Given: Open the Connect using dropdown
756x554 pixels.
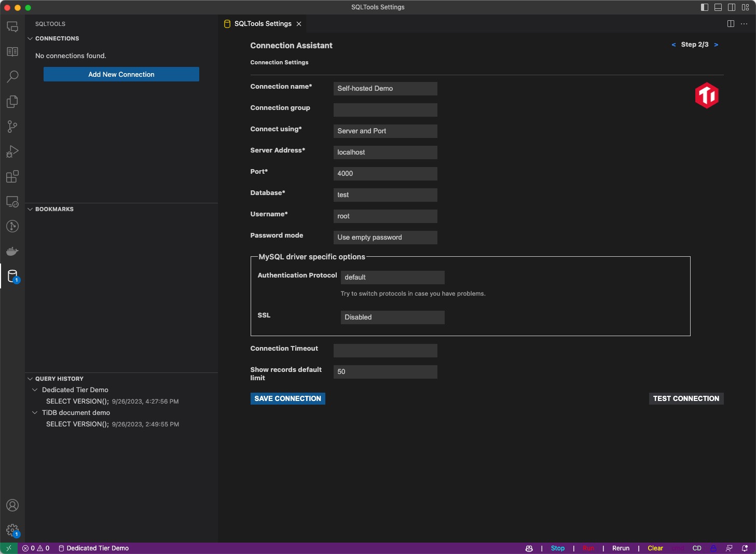Looking at the screenshot, I should [x=385, y=131].
